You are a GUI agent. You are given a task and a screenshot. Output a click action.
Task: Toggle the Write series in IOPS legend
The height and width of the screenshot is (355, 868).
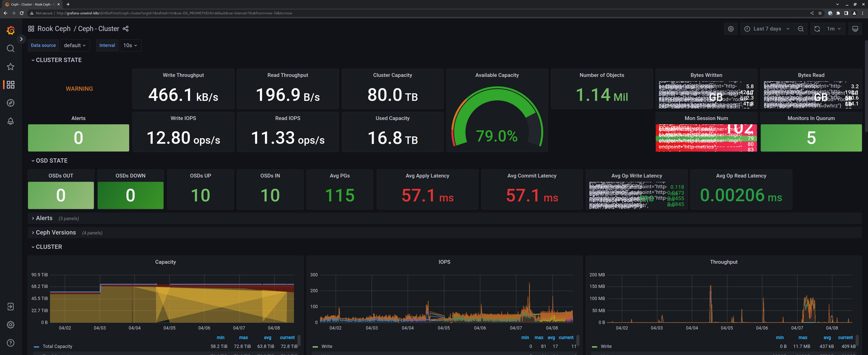(x=327, y=346)
